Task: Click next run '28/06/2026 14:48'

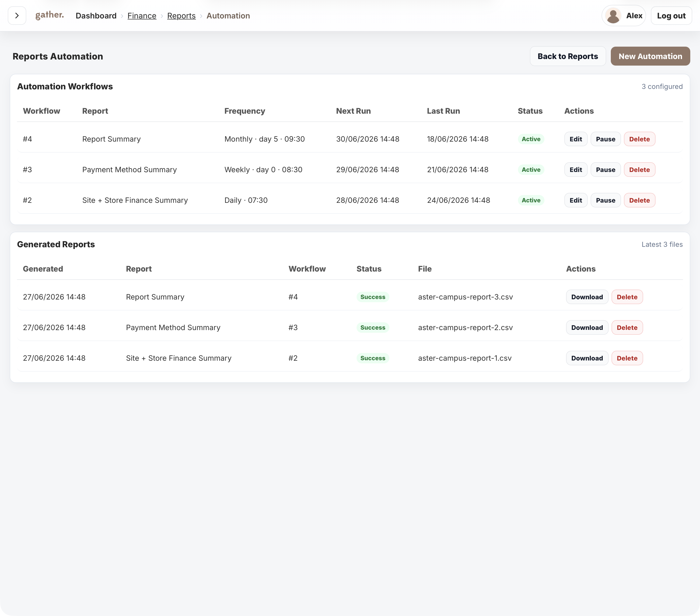Action: [367, 200]
